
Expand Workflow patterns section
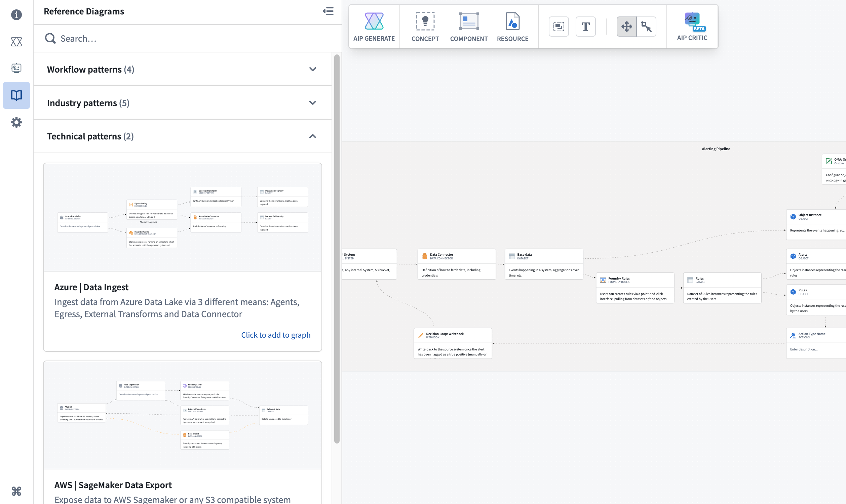point(183,69)
